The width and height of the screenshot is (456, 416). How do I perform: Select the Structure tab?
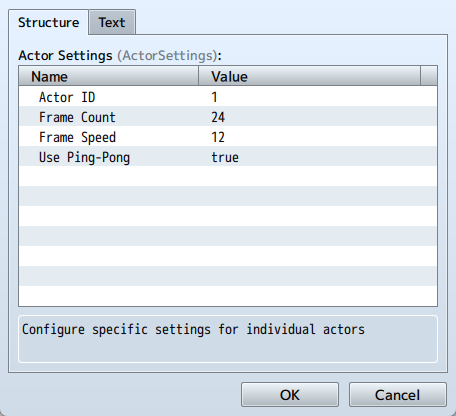pos(48,22)
